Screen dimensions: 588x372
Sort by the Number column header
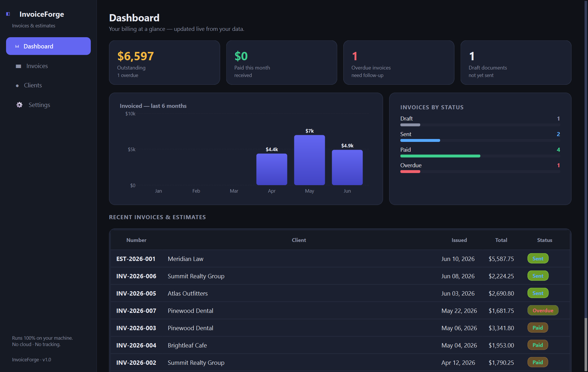pyautogui.click(x=136, y=240)
